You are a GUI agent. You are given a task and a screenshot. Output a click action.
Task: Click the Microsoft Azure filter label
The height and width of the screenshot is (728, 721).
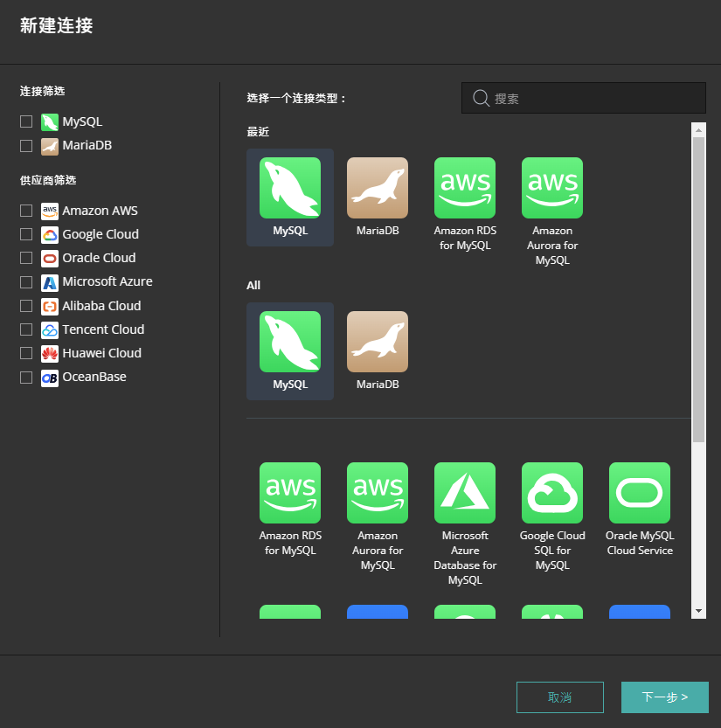click(x=107, y=281)
